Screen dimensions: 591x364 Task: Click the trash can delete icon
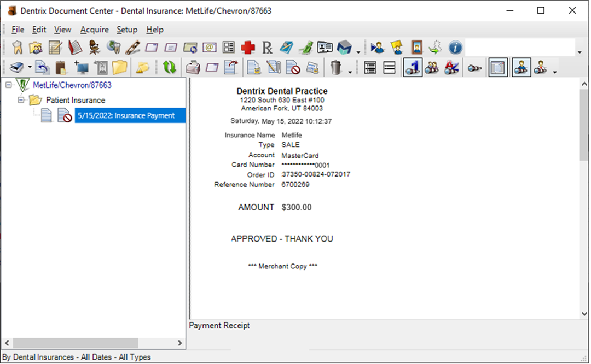[335, 68]
